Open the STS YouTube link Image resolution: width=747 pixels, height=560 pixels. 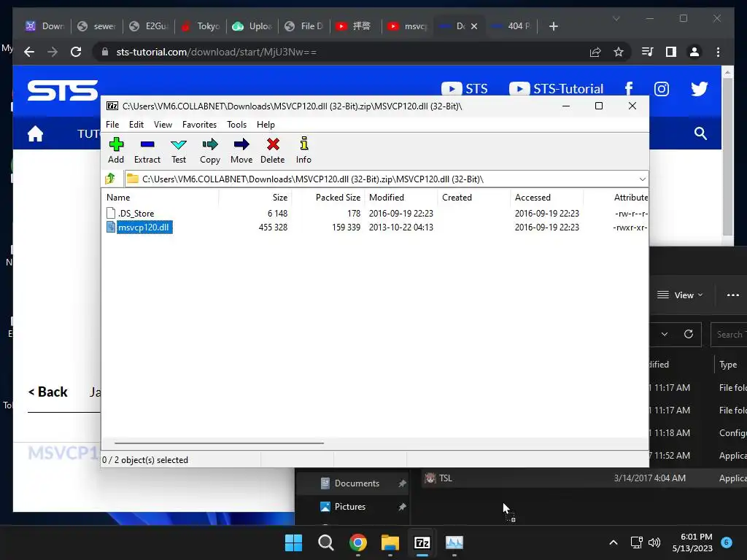(465, 88)
